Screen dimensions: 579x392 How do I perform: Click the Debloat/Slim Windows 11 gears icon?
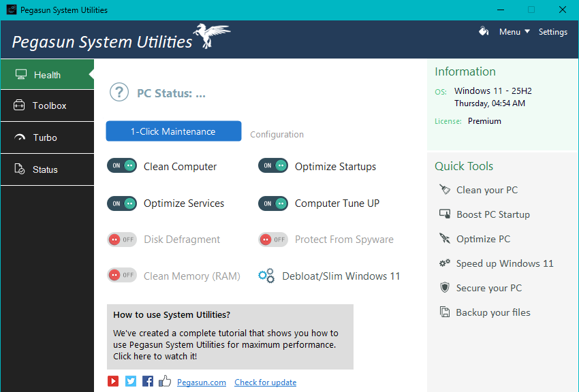pyautogui.click(x=266, y=276)
